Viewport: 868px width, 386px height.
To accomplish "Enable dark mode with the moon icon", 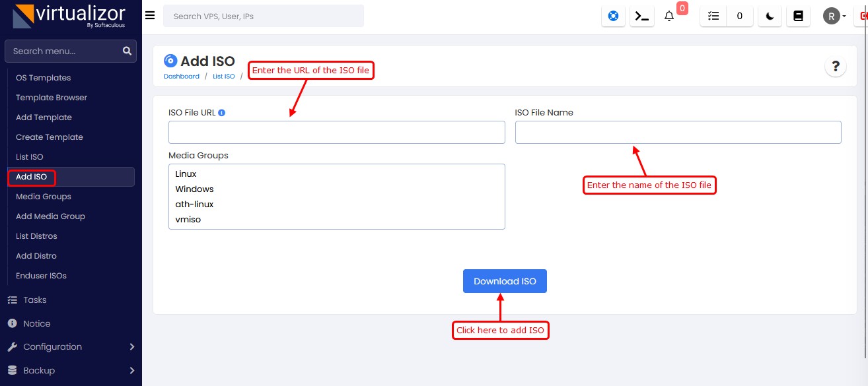I will pyautogui.click(x=769, y=16).
